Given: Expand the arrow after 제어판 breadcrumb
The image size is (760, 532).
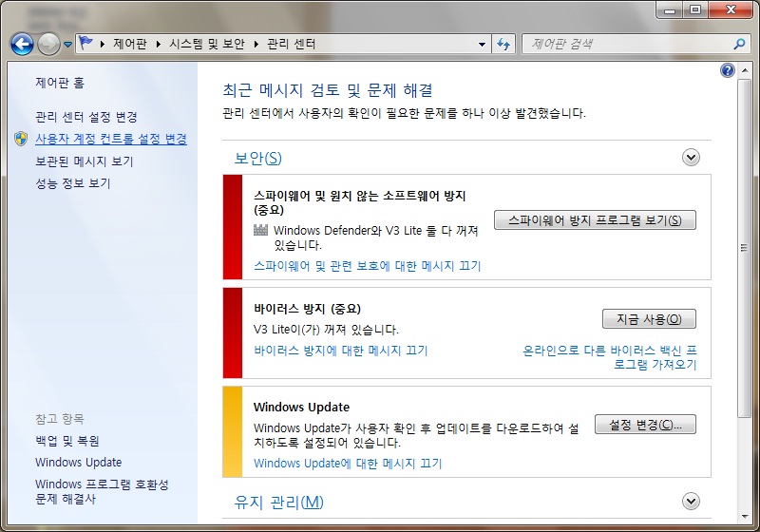Looking at the screenshot, I should pos(158,45).
